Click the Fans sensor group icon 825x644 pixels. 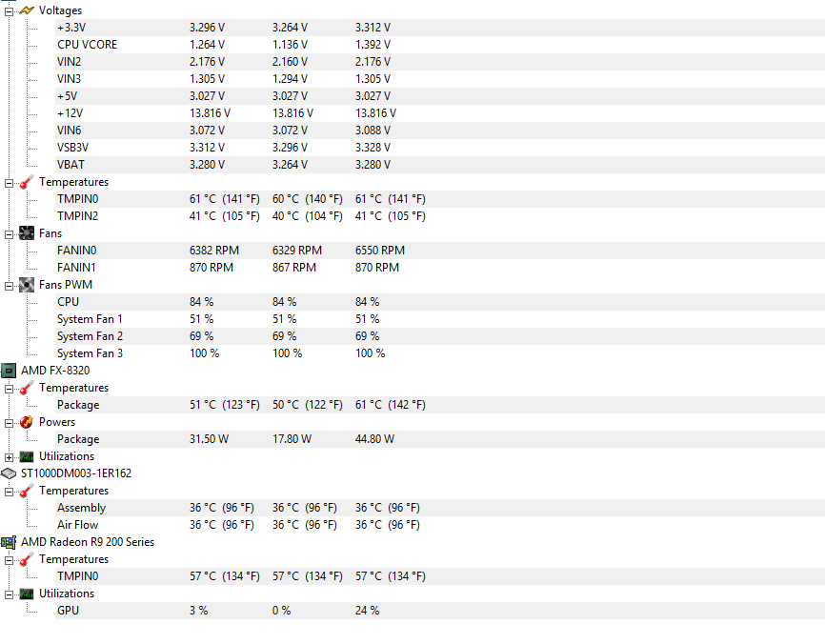click(27, 232)
